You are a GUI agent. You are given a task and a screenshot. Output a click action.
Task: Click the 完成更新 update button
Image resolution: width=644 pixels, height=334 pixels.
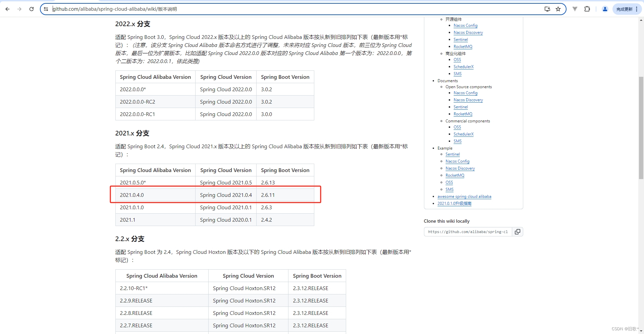[624, 9]
